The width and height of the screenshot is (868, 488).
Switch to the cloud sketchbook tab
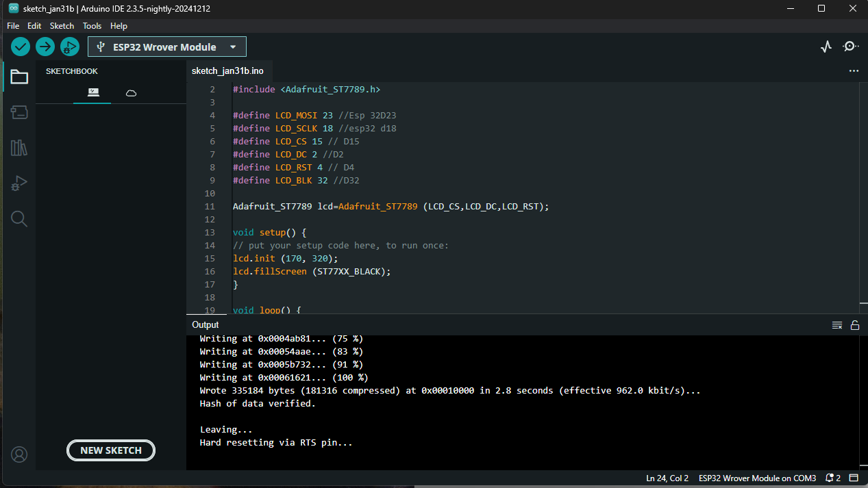pyautogui.click(x=131, y=92)
